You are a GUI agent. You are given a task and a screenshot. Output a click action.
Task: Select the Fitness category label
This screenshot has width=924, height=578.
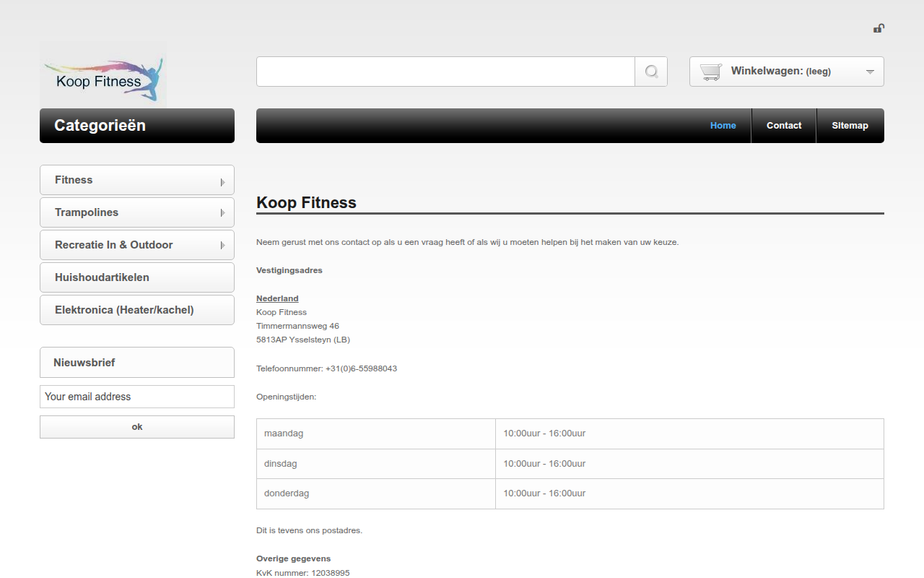coord(74,180)
